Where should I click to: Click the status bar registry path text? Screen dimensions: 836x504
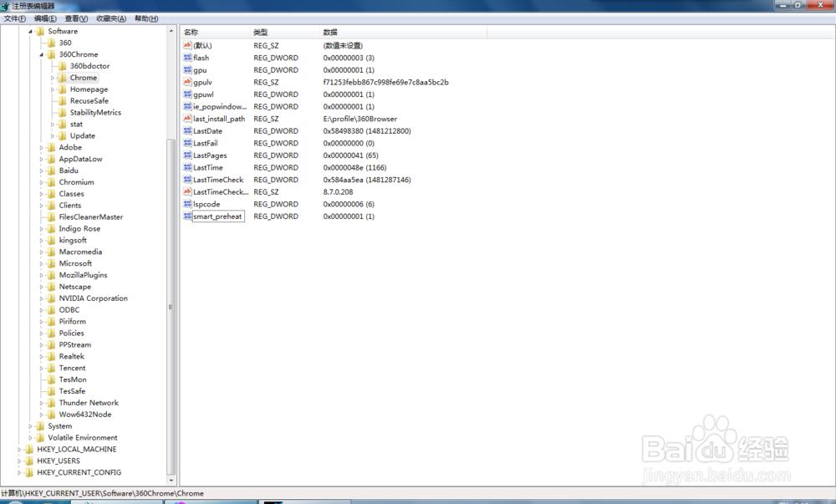pyautogui.click(x=102, y=493)
